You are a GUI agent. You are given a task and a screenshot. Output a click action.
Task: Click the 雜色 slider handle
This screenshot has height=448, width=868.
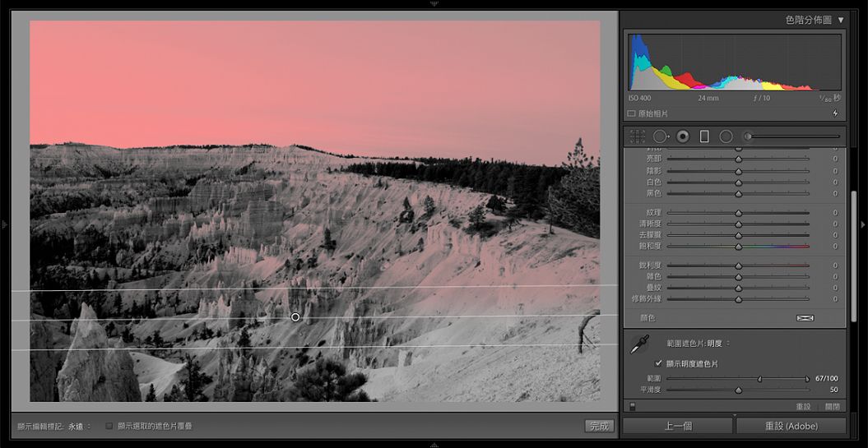coord(738,277)
